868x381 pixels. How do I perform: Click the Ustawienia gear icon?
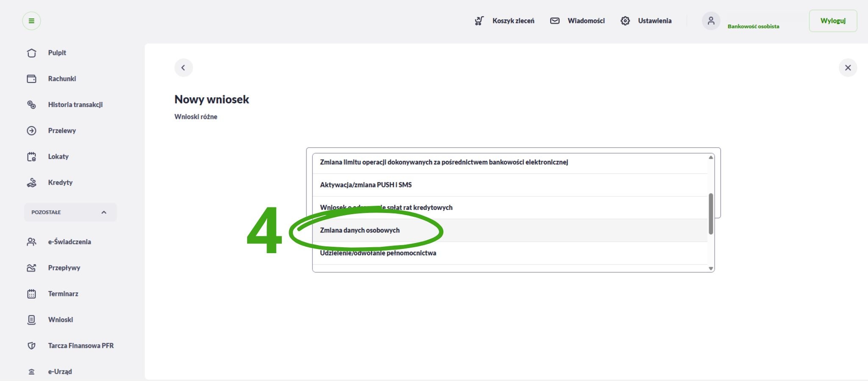click(x=625, y=21)
